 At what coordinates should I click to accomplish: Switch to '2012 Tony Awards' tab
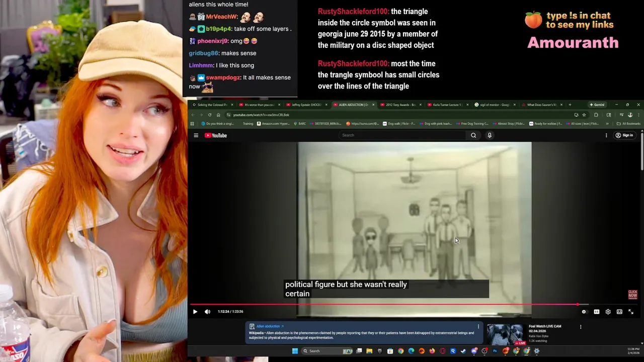400,105
